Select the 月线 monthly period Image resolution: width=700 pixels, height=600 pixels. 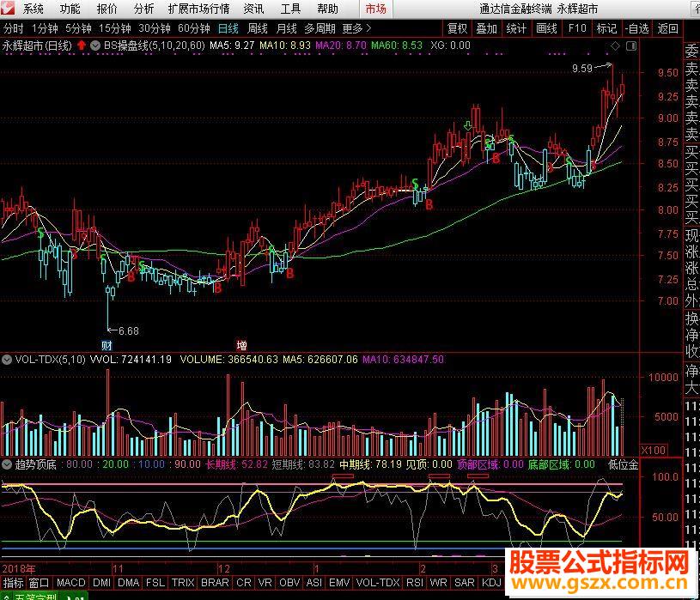pos(286,28)
